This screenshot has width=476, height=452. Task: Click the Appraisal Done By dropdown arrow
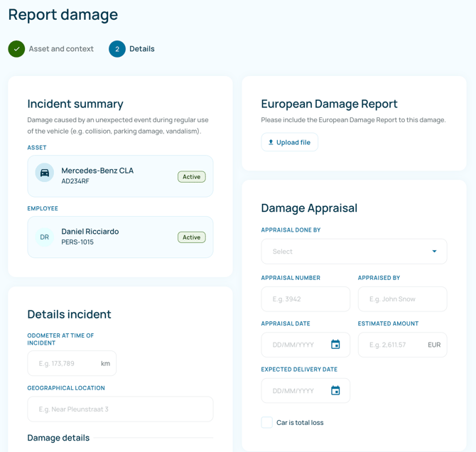[434, 251]
